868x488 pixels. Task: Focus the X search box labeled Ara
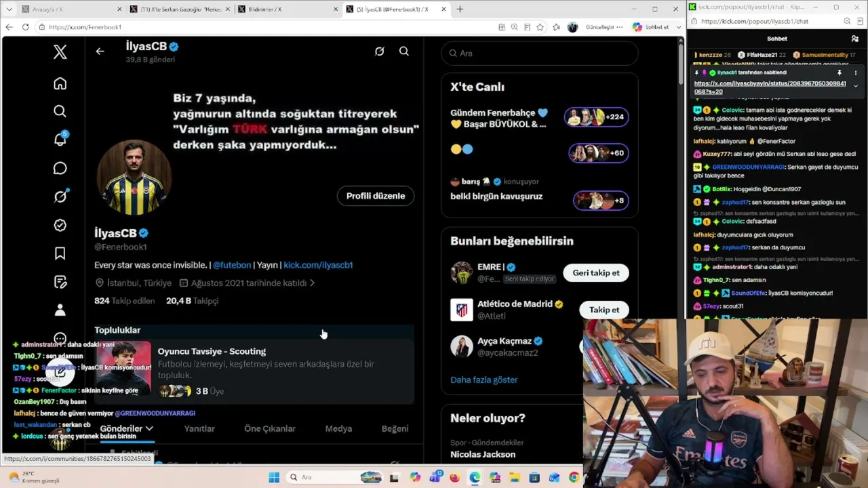pos(540,53)
